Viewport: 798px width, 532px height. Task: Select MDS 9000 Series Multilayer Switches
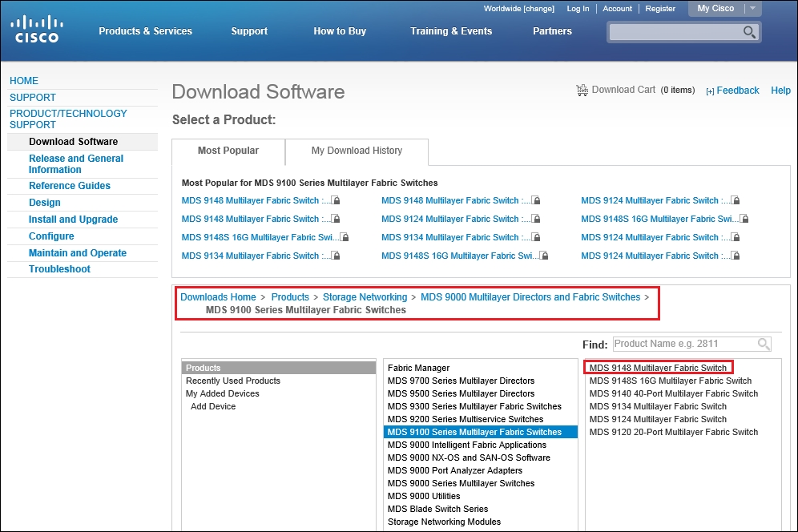pyautogui.click(x=461, y=484)
